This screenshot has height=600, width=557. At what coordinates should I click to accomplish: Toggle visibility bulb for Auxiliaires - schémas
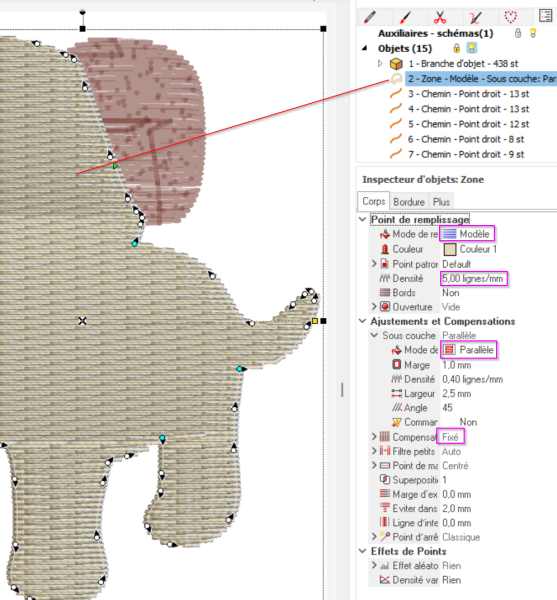[x=533, y=33]
